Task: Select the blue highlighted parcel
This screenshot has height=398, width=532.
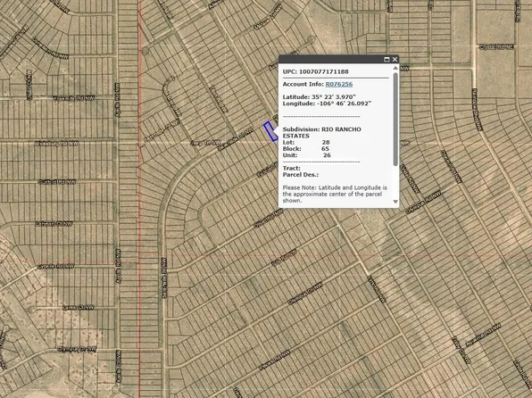Action: (270, 131)
